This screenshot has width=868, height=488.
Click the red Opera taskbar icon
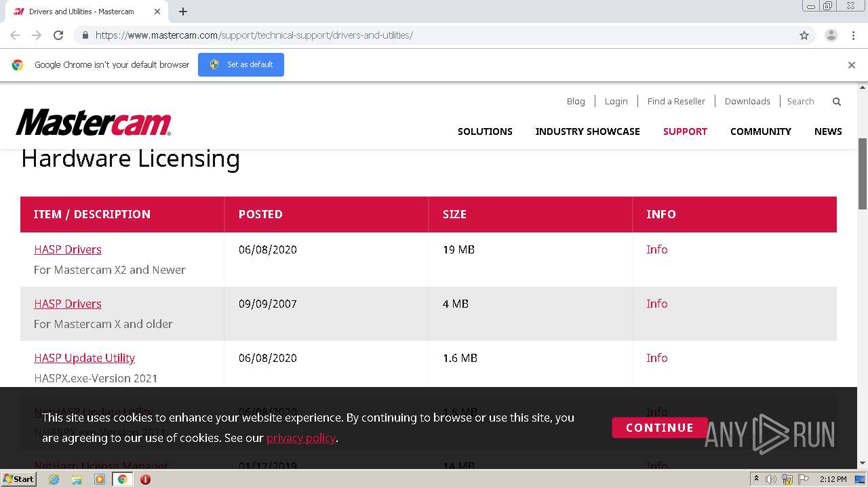coord(145,479)
